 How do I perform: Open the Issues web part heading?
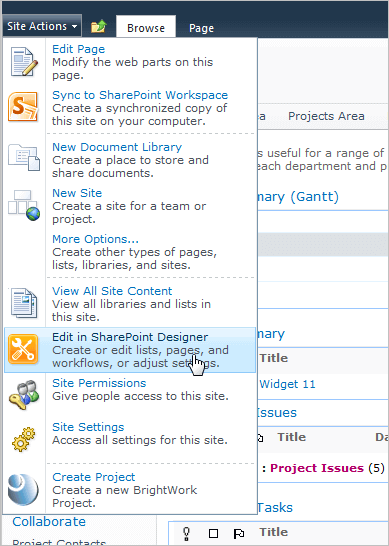[x=277, y=413]
